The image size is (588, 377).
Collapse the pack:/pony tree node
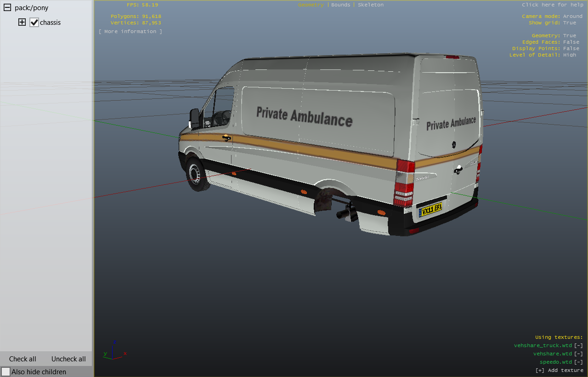point(7,8)
